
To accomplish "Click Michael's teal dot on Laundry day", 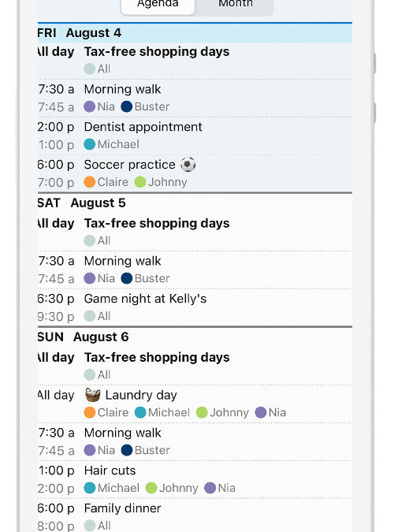I will pos(140,412).
